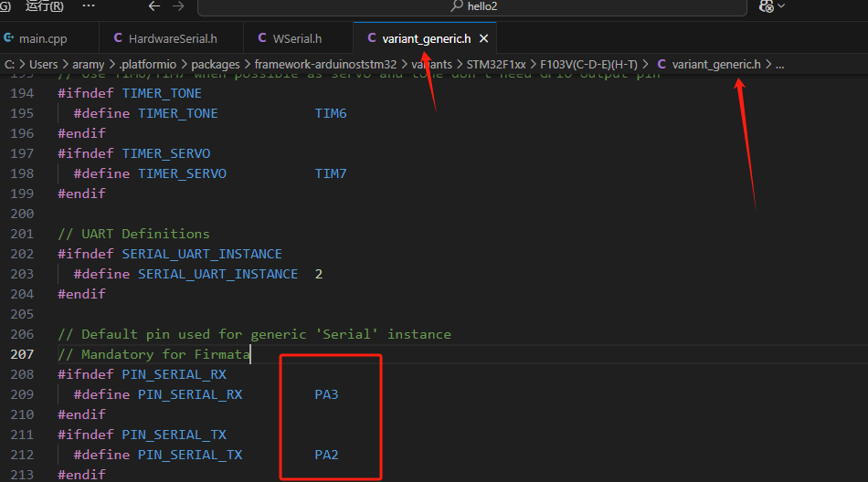Expand the Copilot dropdown chevron
Screen dimensions: 868x482
782,6
